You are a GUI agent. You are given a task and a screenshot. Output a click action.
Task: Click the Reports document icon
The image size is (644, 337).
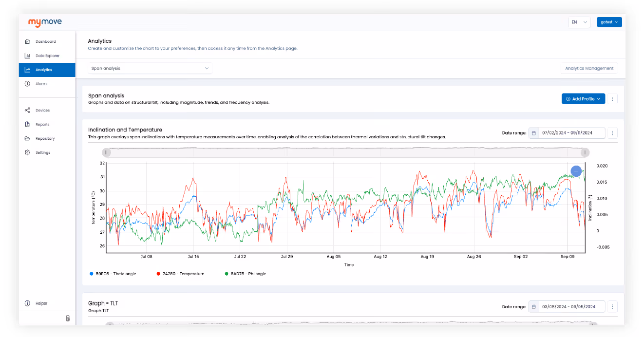27,124
